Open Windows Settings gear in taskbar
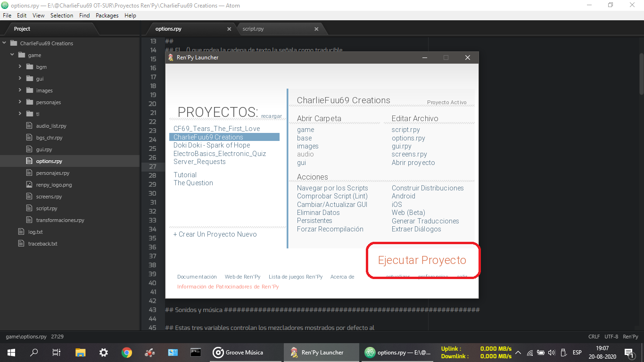Screen dimensions: 644x362 pos(103,352)
